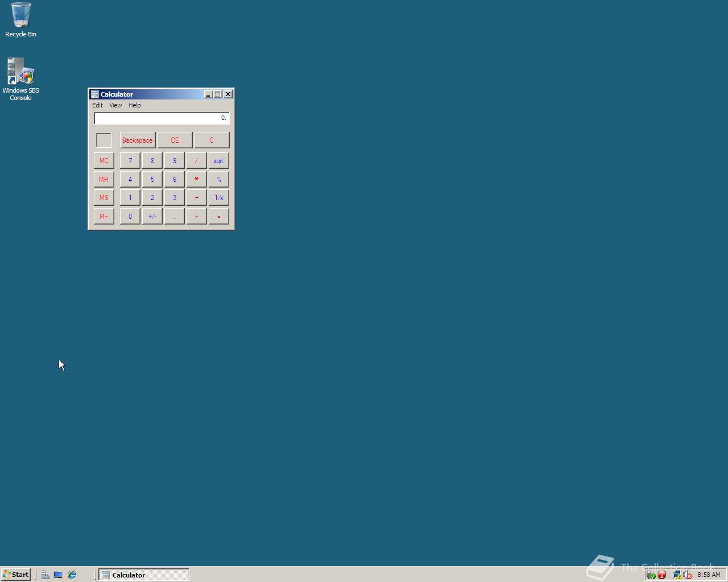Viewport: 728px width, 582px height.
Task: Select the Windows SBS Console shortcut
Action: 20,79
